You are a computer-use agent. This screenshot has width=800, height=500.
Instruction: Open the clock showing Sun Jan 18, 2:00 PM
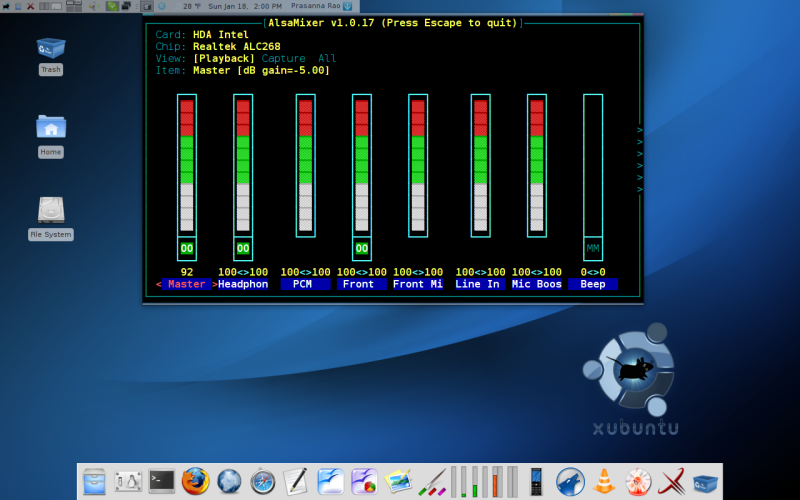click(245, 6)
